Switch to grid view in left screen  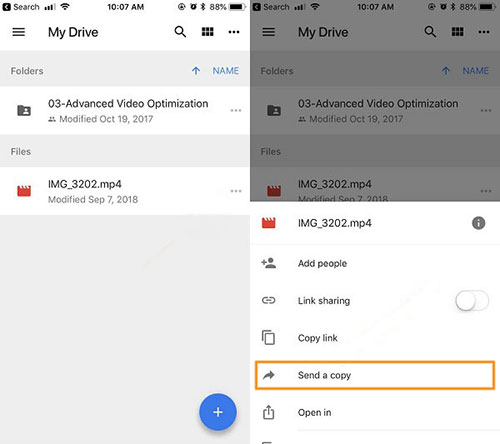click(x=207, y=32)
